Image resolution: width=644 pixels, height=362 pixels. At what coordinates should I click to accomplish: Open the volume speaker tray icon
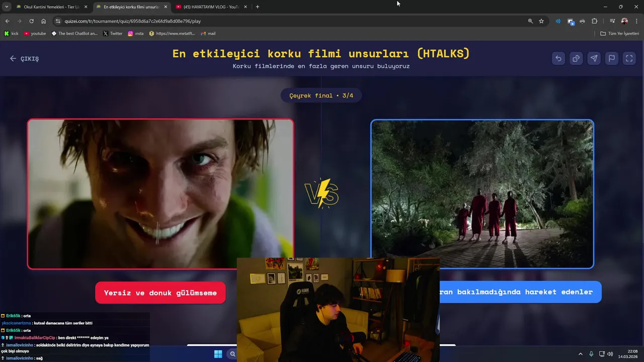pyautogui.click(x=610, y=354)
